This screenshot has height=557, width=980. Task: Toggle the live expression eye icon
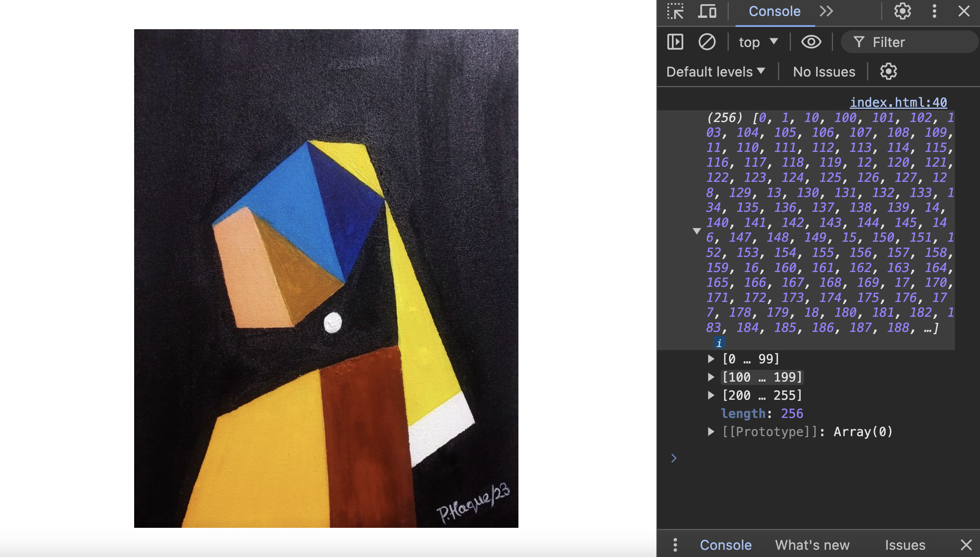point(811,42)
